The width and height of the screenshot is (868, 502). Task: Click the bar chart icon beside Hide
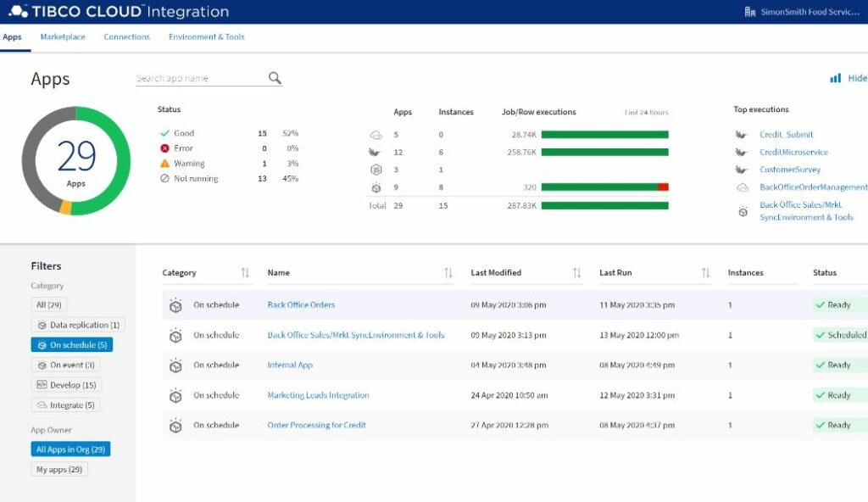pyautogui.click(x=835, y=78)
